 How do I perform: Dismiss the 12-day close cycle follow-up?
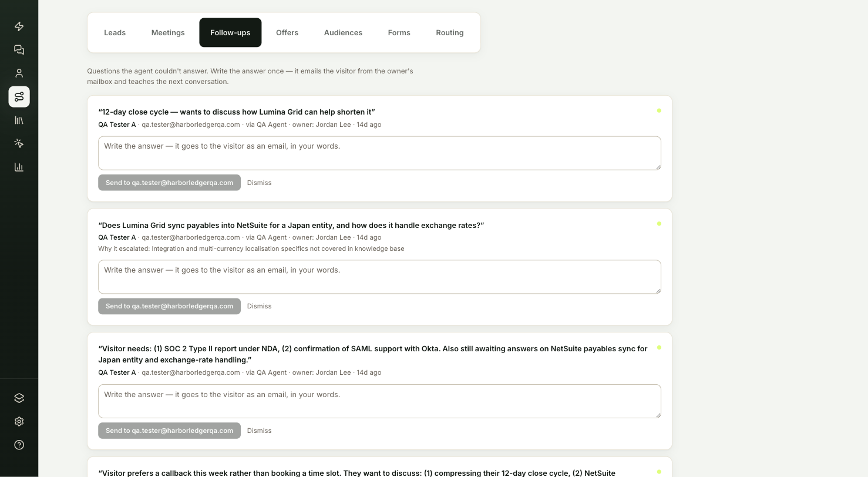pos(259,183)
